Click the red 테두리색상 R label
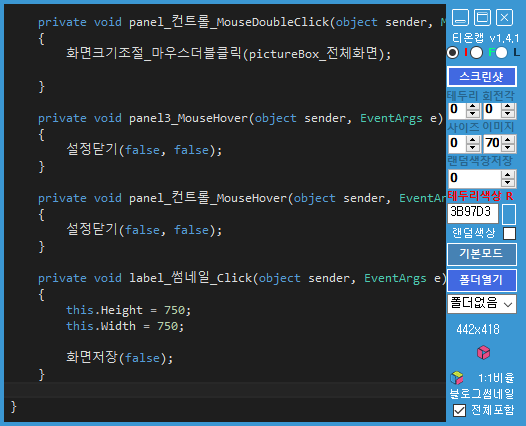Screen dimensions: 526x426 pos(480,196)
